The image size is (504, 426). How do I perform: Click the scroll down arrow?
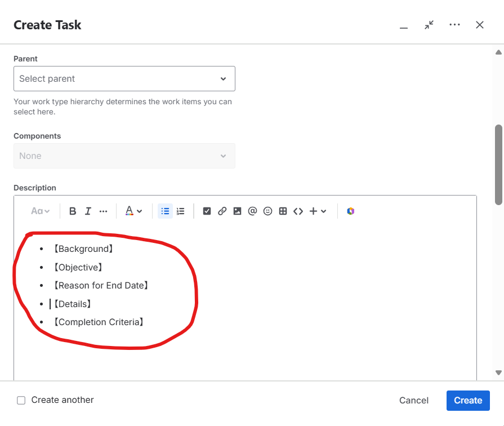coord(498,372)
